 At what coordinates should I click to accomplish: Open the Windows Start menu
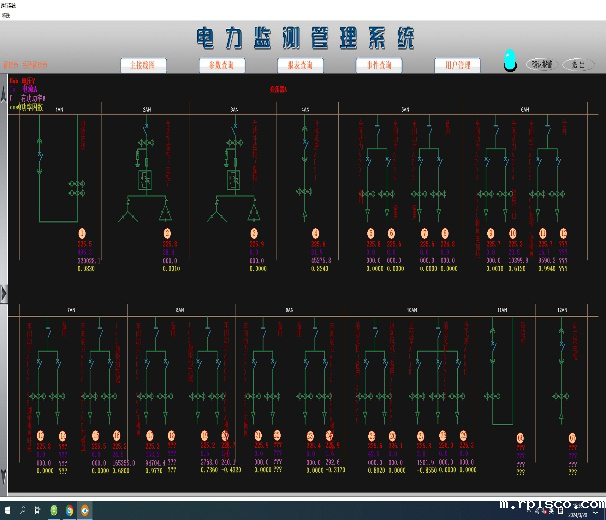(8, 510)
